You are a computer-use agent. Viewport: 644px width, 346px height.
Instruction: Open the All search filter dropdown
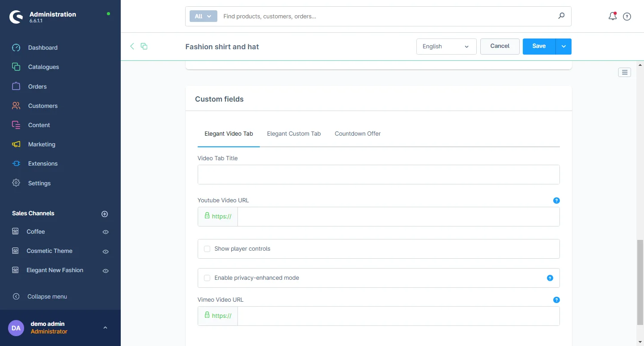[203, 16]
